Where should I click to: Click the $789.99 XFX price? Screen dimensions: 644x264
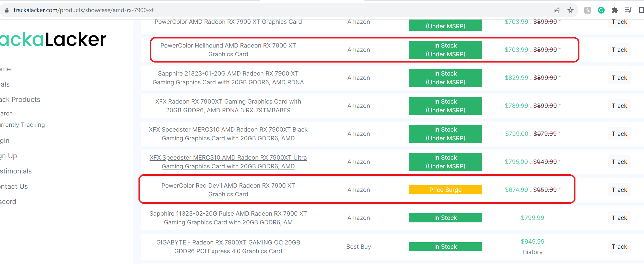coord(517,106)
